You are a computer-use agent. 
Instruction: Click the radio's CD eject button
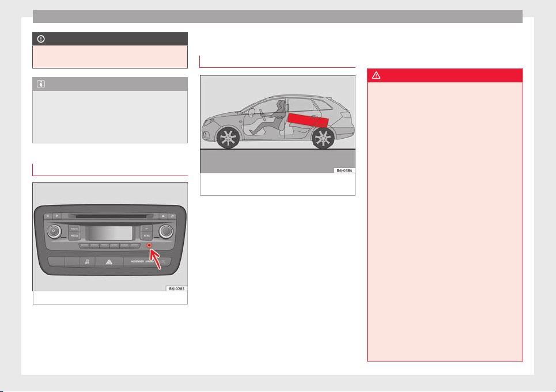[163, 216]
